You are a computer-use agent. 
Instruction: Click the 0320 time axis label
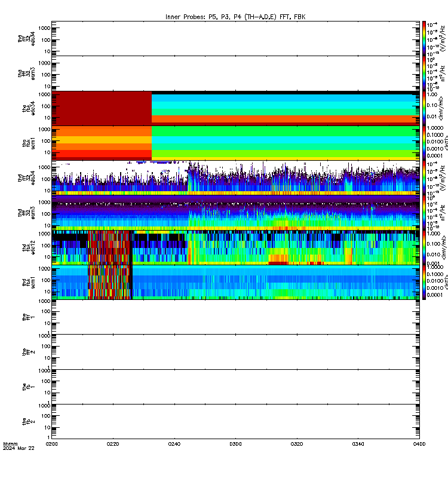(x=297, y=444)
